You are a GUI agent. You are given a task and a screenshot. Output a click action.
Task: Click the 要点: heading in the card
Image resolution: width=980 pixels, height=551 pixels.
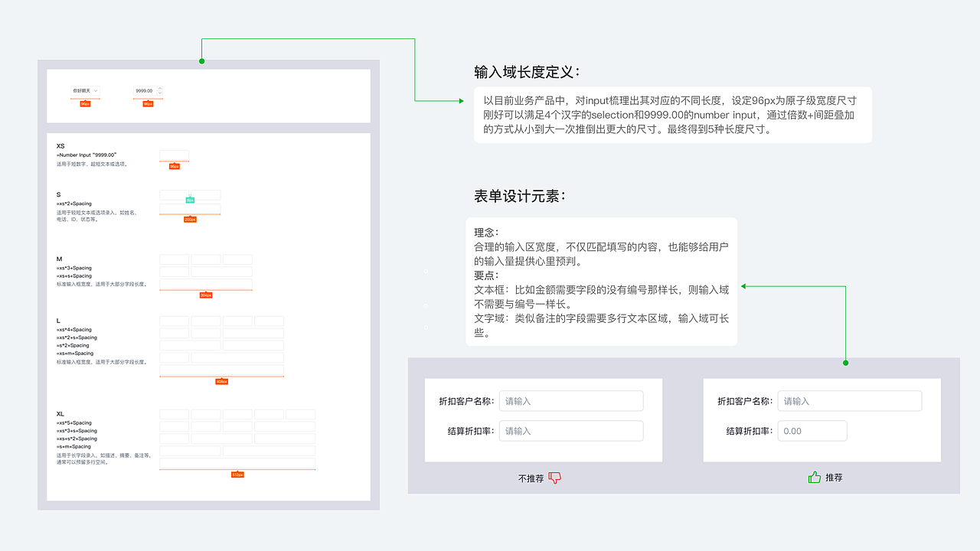pos(486,275)
